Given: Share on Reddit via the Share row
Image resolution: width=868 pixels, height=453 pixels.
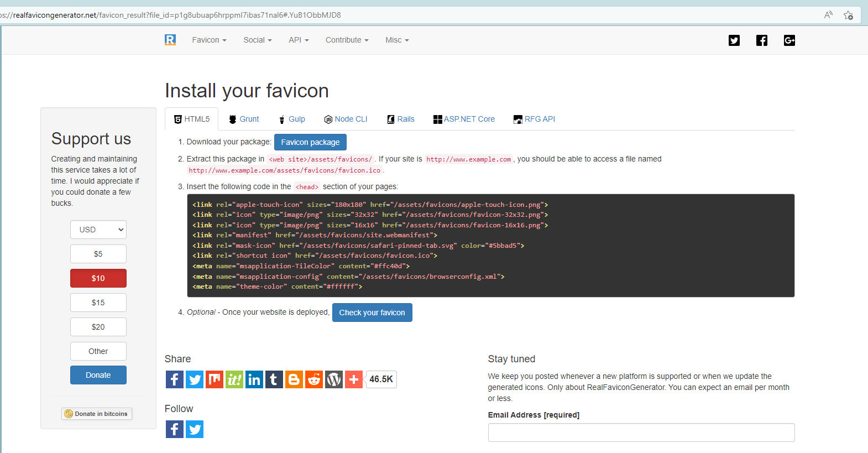Looking at the screenshot, I should pyautogui.click(x=314, y=379).
